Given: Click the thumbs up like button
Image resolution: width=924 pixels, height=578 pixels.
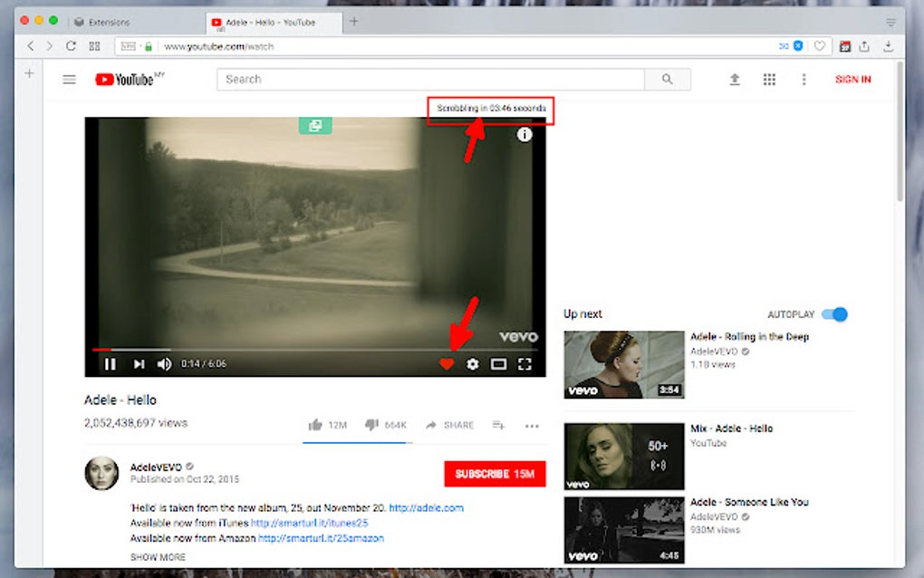Looking at the screenshot, I should 315,424.
